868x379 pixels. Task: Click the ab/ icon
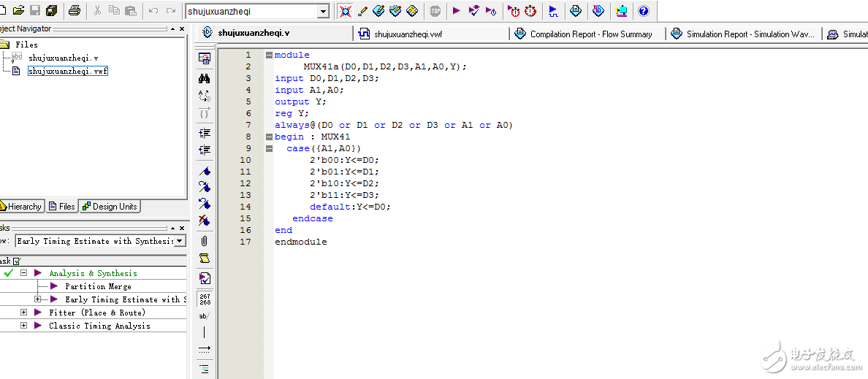(x=205, y=316)
